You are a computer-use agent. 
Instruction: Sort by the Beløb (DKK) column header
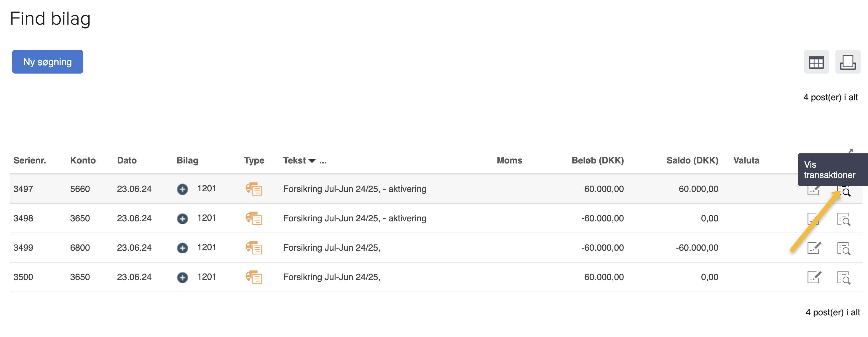[x=597, y=160]
